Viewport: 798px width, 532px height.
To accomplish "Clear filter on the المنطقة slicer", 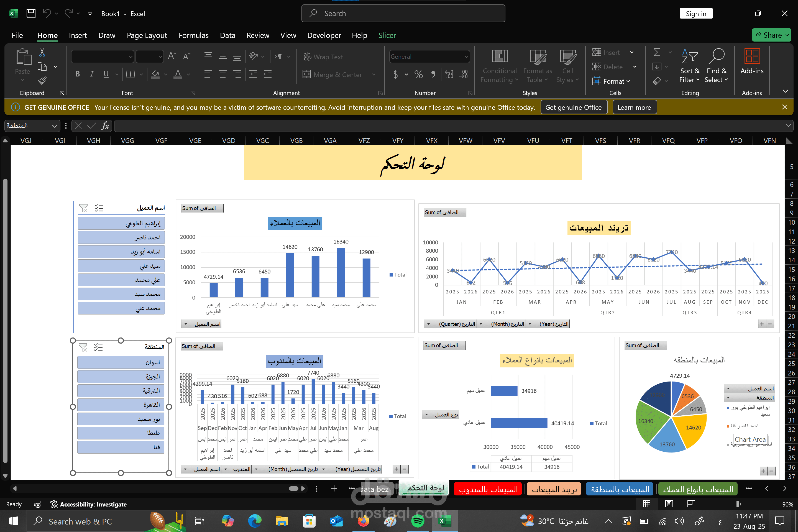I will [83, 347].
